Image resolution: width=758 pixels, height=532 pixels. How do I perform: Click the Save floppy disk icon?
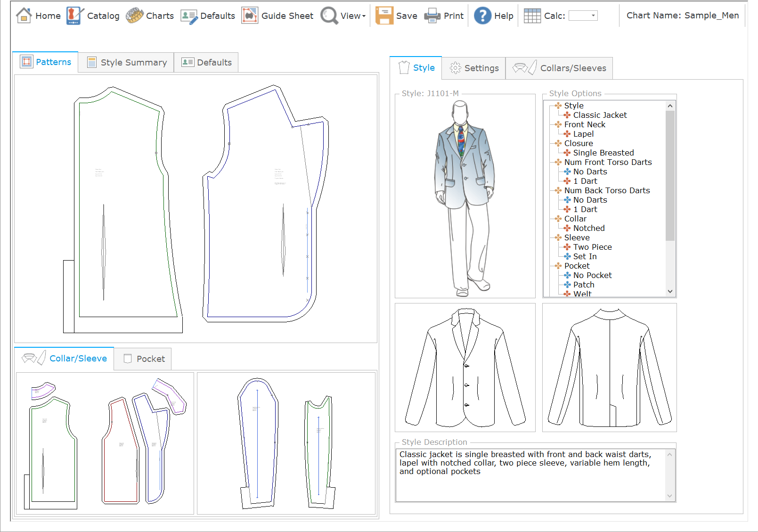tap(384, 16)
